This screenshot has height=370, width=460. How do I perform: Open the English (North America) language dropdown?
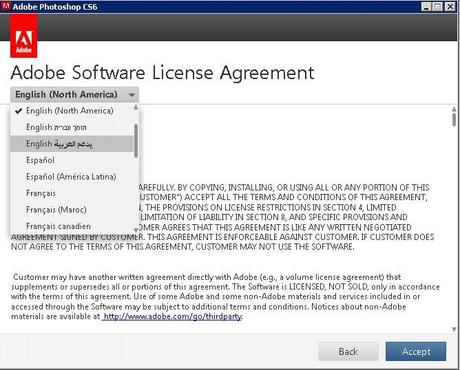(x=74, y=95)
